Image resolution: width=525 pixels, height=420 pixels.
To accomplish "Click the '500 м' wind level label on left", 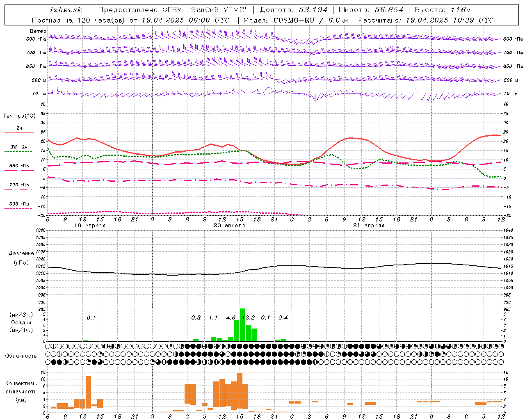I will (x=39, y=80).
